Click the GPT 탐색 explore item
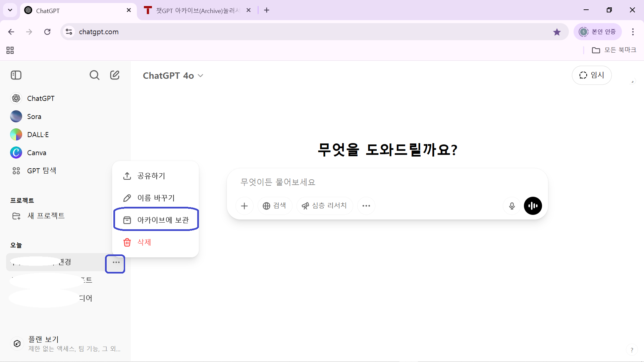 [41, 171]
